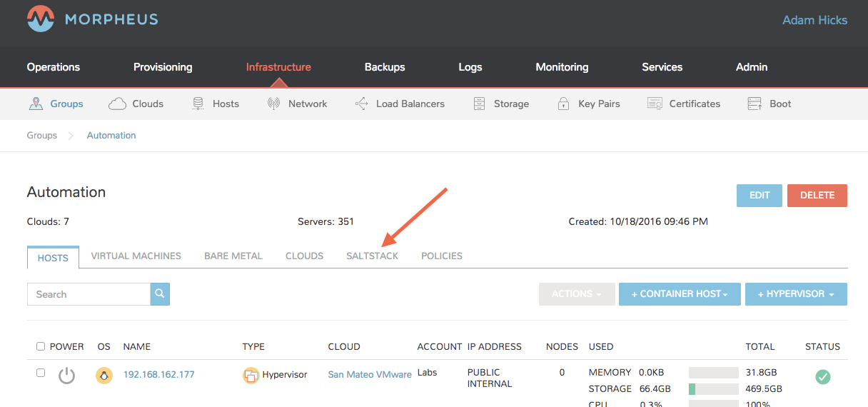Check the box for host 192.168.162.177
Screen dimensions: 868x407
pos(41,373)
